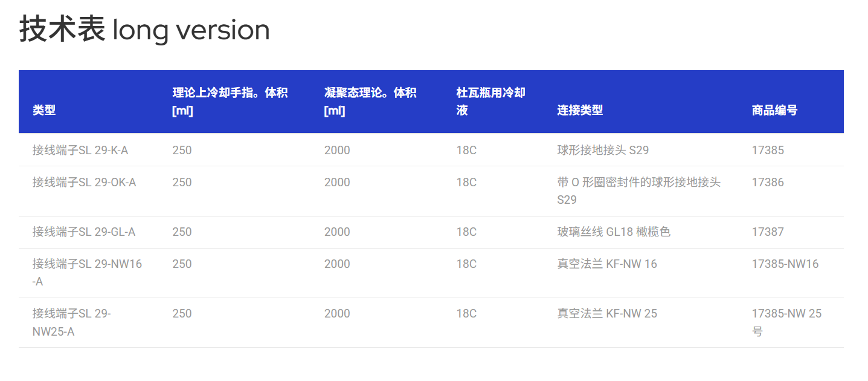Select the cell 接线端子SL 29-NW25-A
Image resolution: width=868 pixels, height=381 pixels.
point(72,322)
